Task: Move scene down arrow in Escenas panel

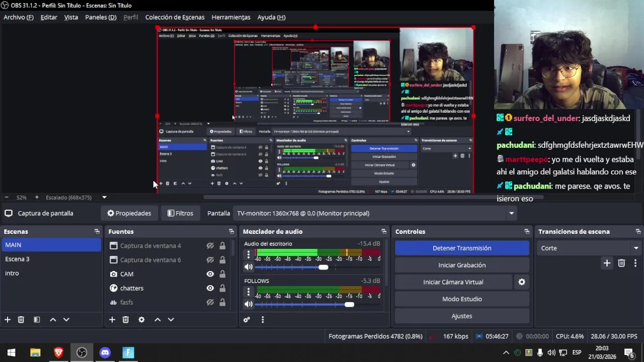Action: [66, 320]
